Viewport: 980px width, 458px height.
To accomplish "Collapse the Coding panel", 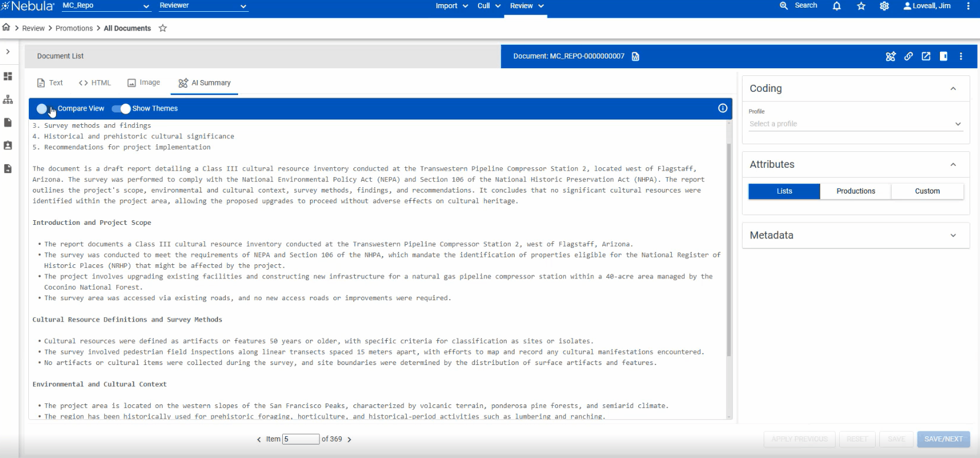I will pos(953,89).
